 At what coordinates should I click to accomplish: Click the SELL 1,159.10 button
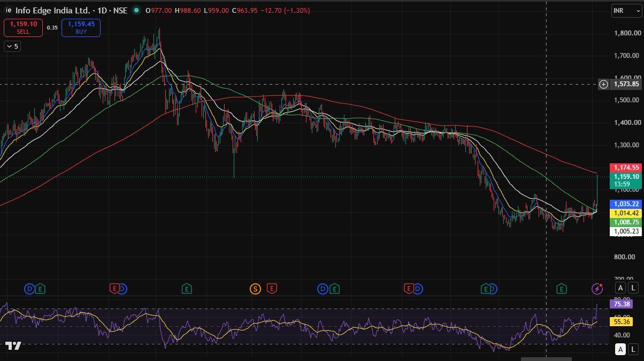click(23, 28)
